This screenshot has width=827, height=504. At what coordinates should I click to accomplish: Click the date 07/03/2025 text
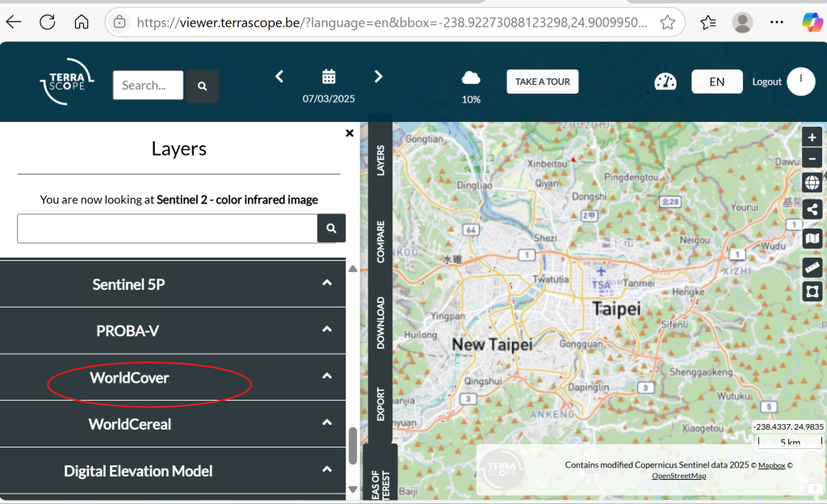(329, 99)
